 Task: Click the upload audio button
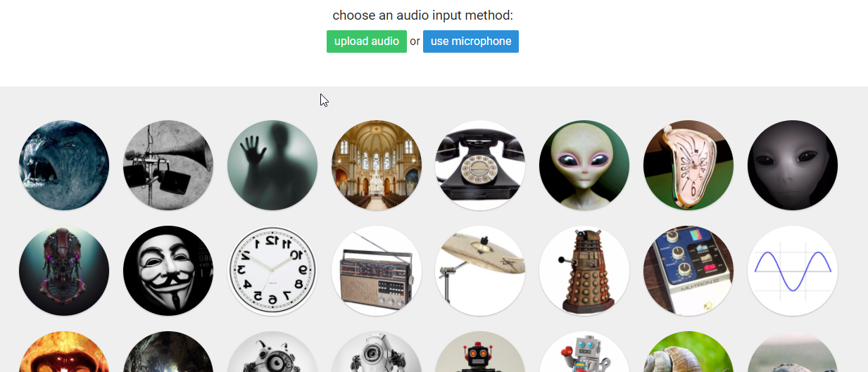click(x=367, y=41)
